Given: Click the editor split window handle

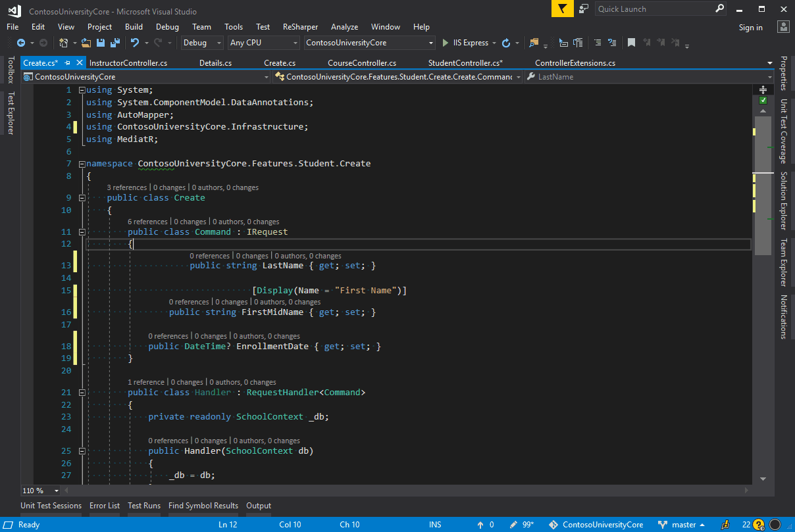Looking at the screenshot, I should 763,89.
